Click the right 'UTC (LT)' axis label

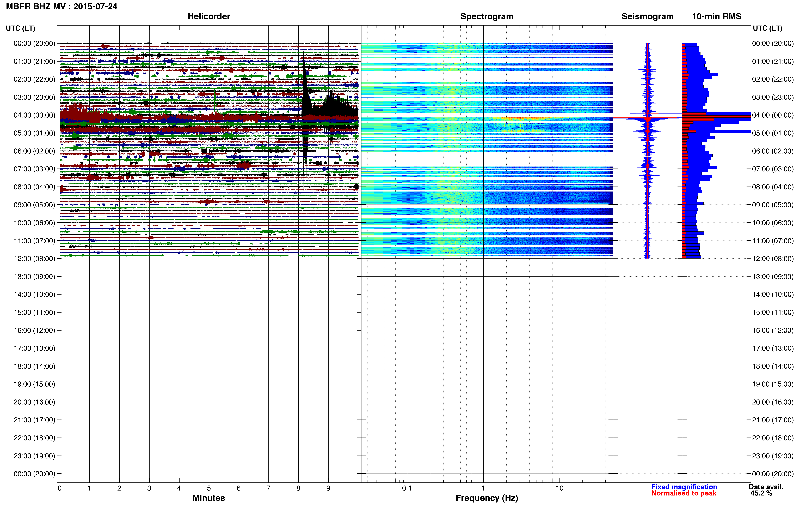(x=767, y=28)
